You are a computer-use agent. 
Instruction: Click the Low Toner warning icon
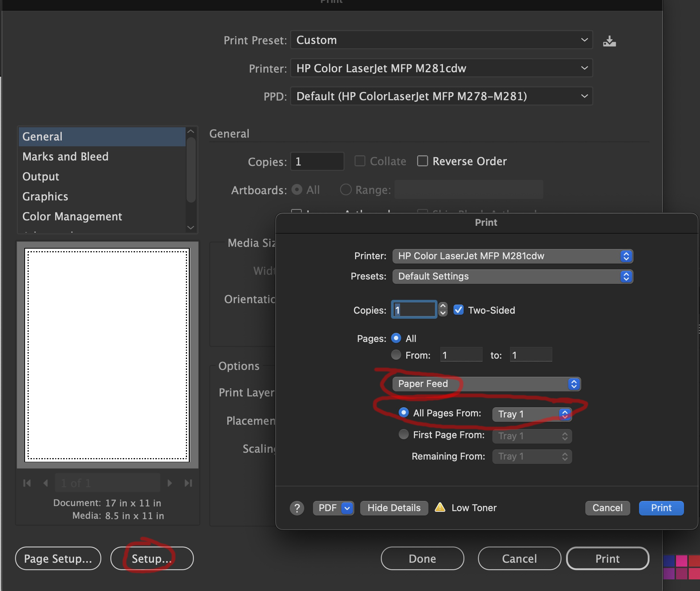[440, 508]
